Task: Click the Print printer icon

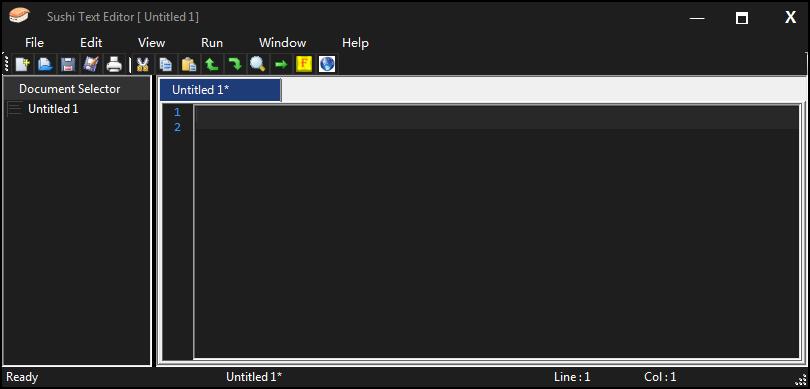Action: [x=114, y=65]
